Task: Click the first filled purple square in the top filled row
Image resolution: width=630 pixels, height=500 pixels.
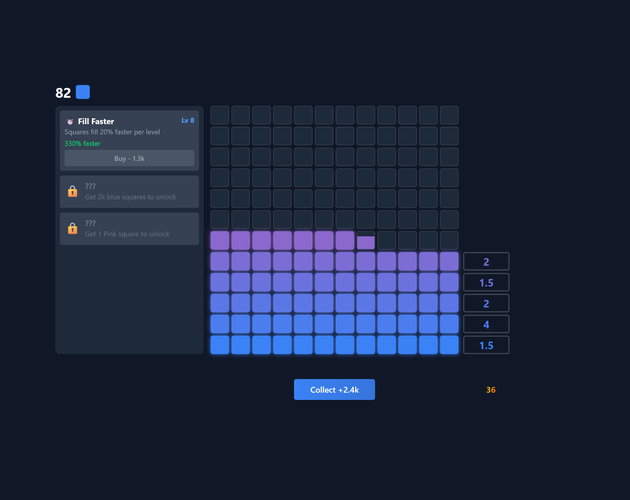Action: [220, 240]
